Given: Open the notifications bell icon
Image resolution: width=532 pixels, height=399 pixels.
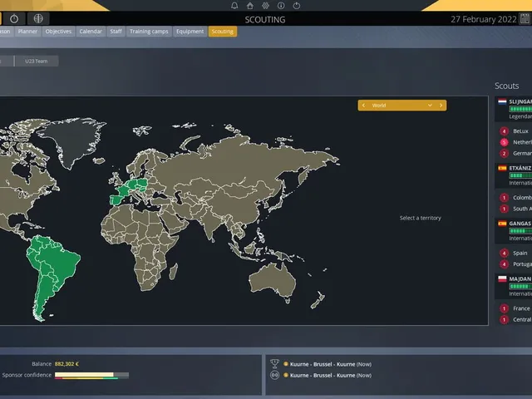Looking at the screenshot, I should (234, 6).
